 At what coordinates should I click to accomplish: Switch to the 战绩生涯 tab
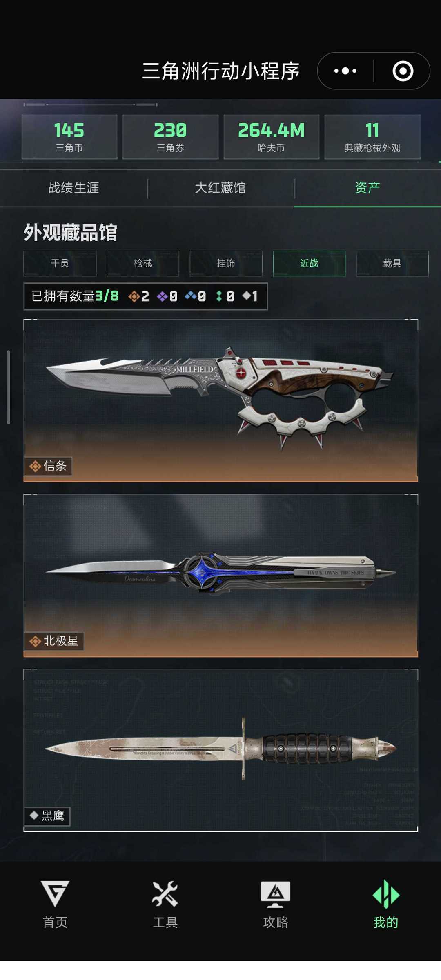73,188
